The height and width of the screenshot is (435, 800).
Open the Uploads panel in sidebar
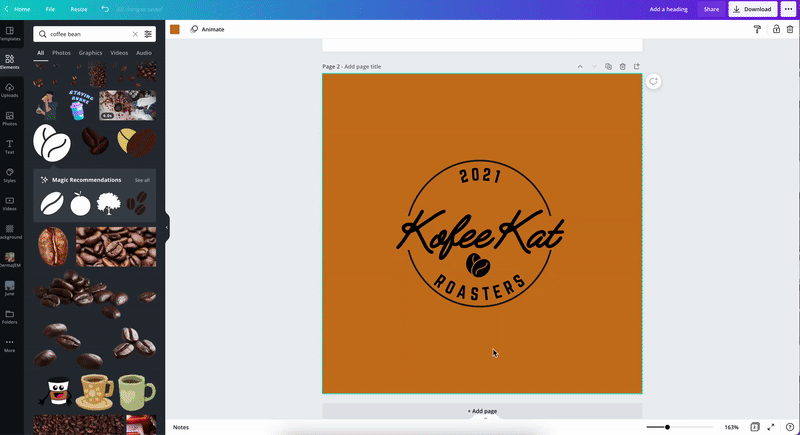(x=9, y=89)
